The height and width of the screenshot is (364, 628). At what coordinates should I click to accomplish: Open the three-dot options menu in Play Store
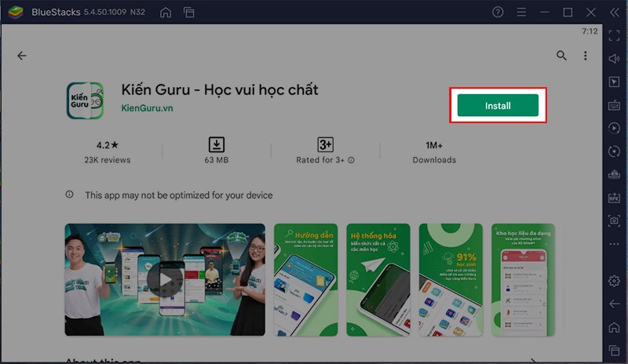tap(585, 56)
